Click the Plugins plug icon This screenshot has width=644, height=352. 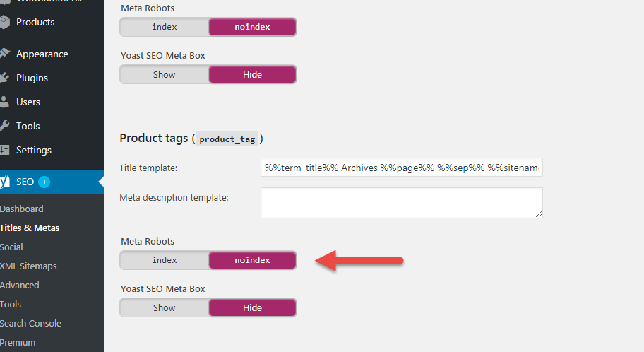pyautogui.click(x=4, y=78)
